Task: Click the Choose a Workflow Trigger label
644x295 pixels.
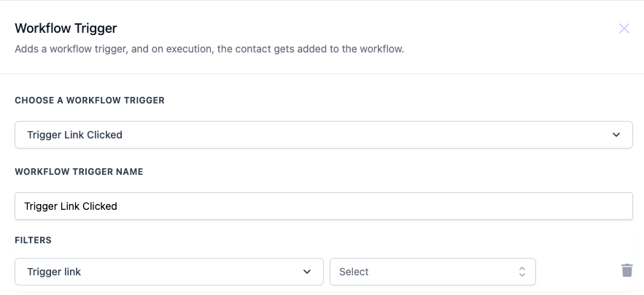Action: (x=90, y=101)
